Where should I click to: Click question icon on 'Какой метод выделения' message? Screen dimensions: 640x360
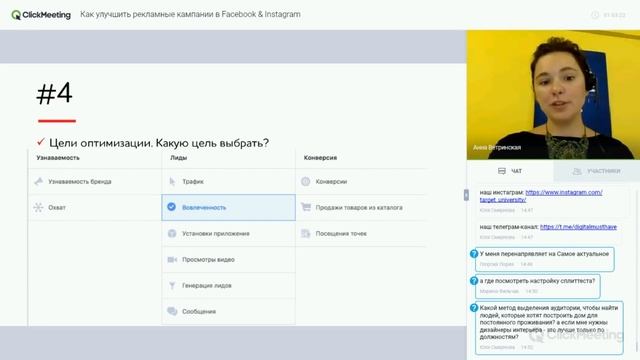click(473, 308)
